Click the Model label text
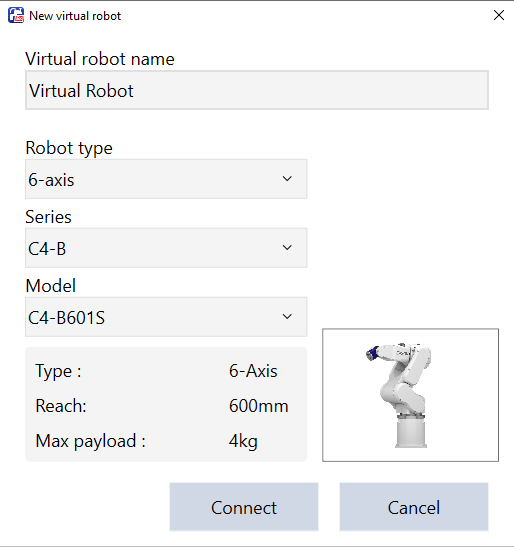The height and width of the screenshot is (547, 514). click(x=51, y=286)
